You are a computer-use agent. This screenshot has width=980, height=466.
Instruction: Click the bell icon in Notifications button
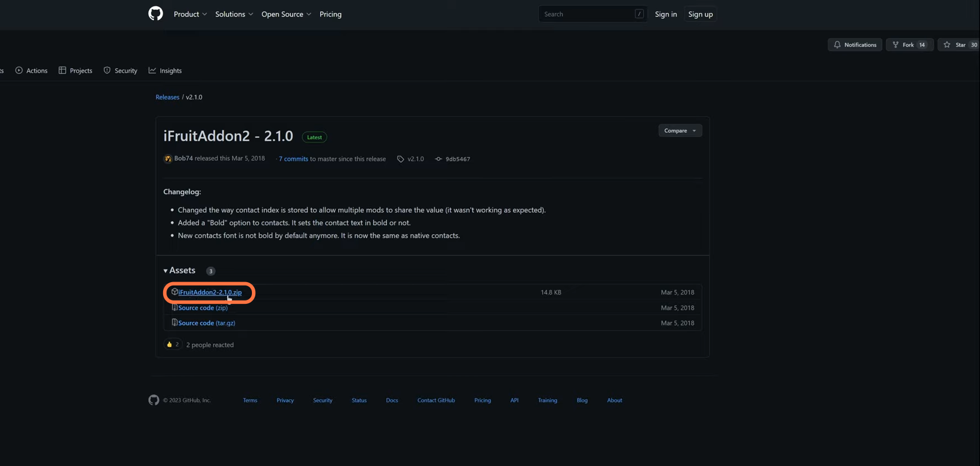(837, 44)
